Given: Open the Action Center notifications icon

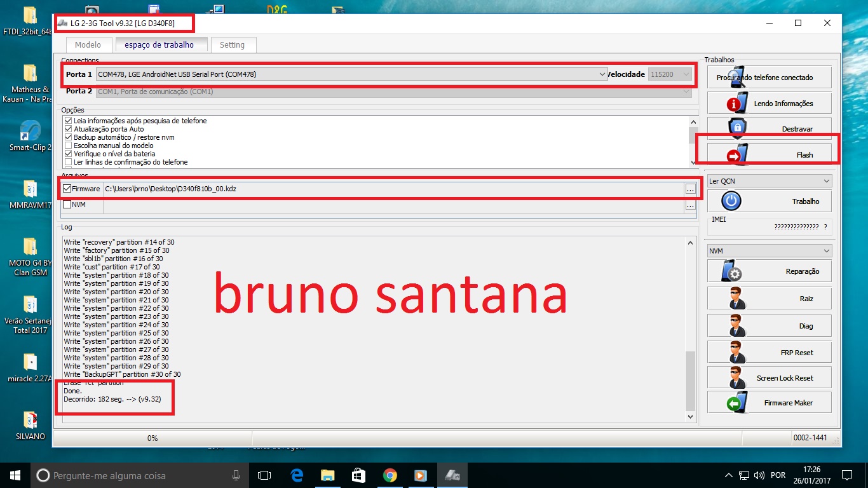Looking at the screenshot, I should pos(846,475).
